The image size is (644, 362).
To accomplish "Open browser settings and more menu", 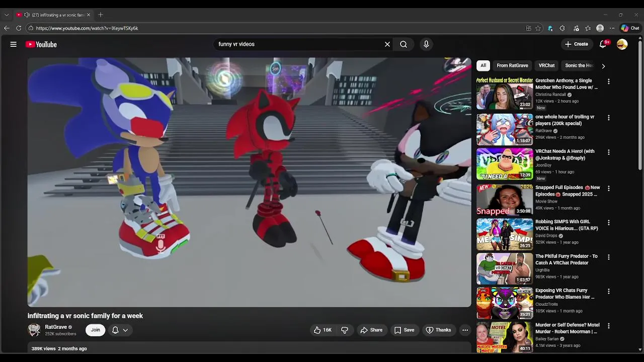I will [612, 28].
